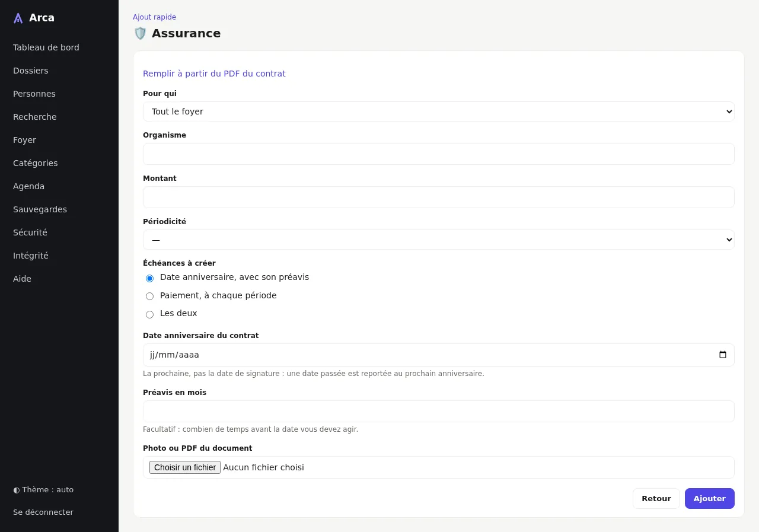Click the Arca logo icon
The image size is (759, 532).
[x=18, y=18]
